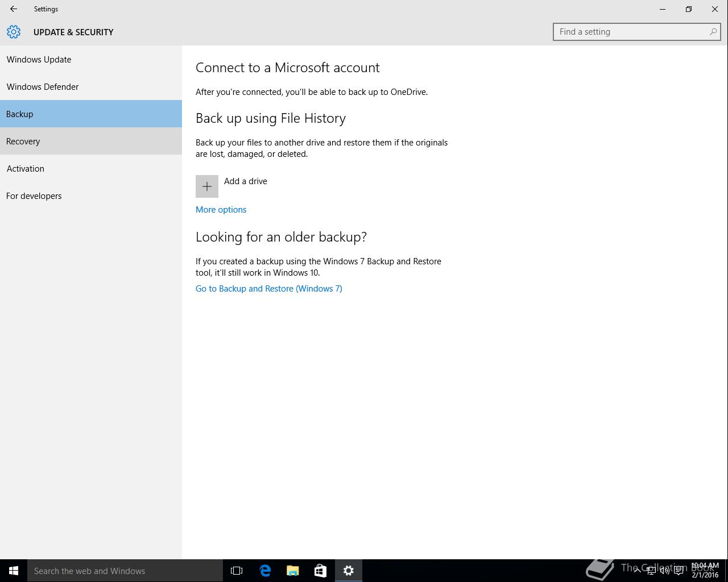The image size is (728, 582).
Task: Go to Backup and Restore (Windows 7)
Action: (269, 289)
